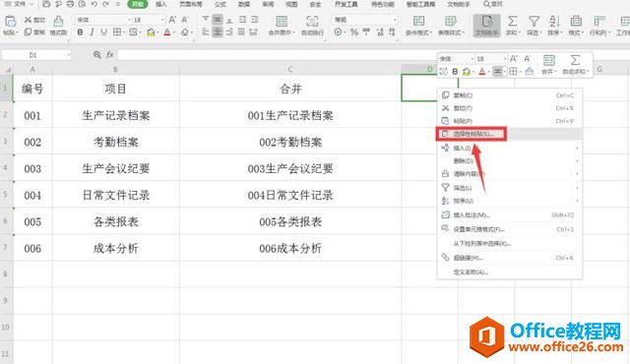Click the Undo arrow in quick access bar
Viewport: 630px width, 364px height.
coord(94,4)
